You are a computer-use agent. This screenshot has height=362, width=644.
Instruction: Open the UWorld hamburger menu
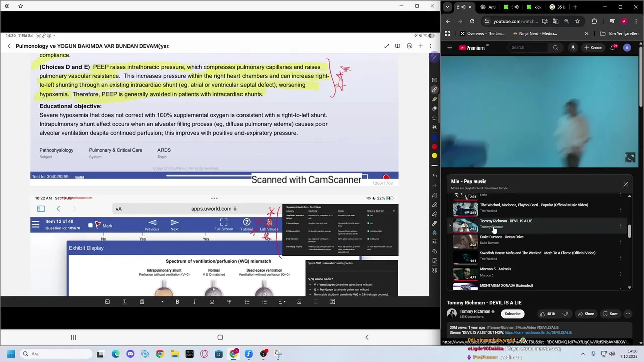pos(35,225)
